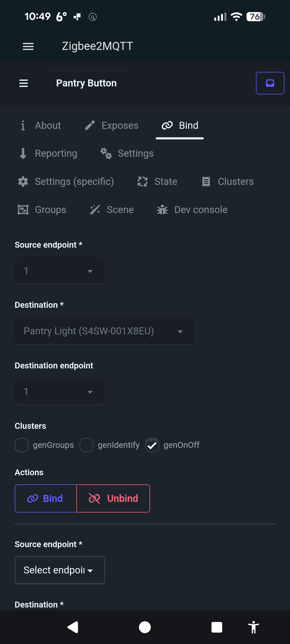Tap the Android back navigation icon
290x644 pixels.
(73, 627)
